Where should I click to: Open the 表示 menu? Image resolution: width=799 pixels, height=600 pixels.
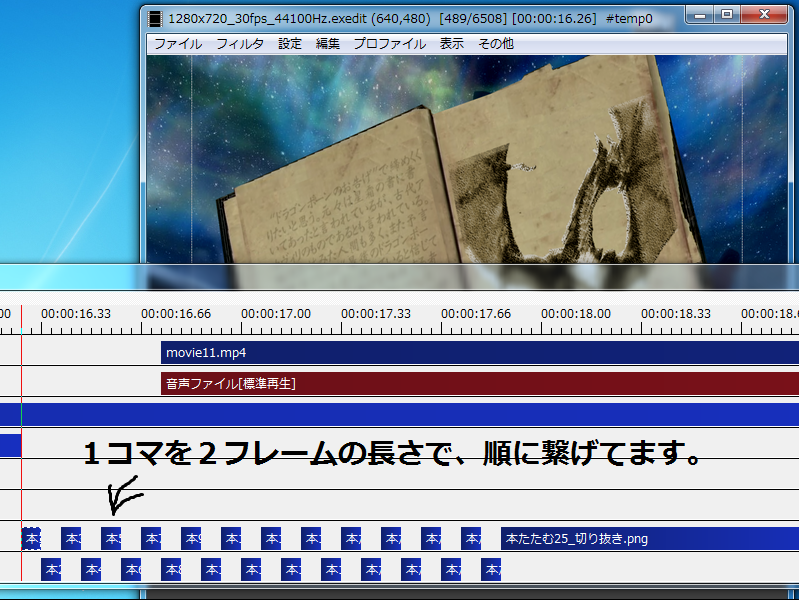pyautogui.click(x=452, y=44)
